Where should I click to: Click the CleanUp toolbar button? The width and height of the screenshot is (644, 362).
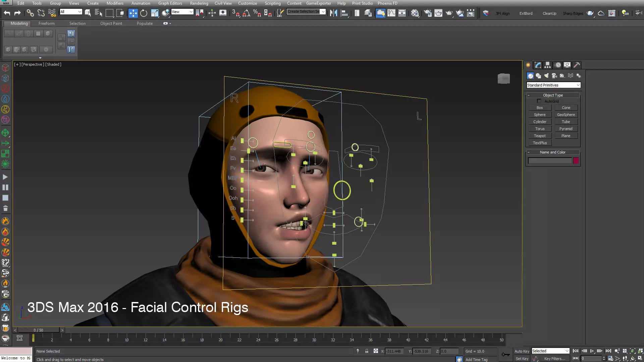point(549,13)
